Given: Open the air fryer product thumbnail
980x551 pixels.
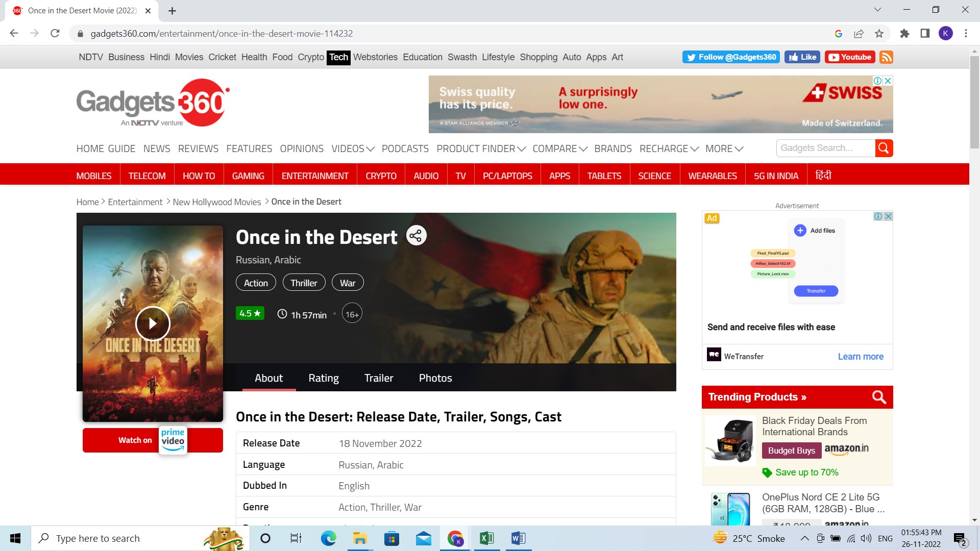Looking at the screenshot, I should (x=730, y=441).
